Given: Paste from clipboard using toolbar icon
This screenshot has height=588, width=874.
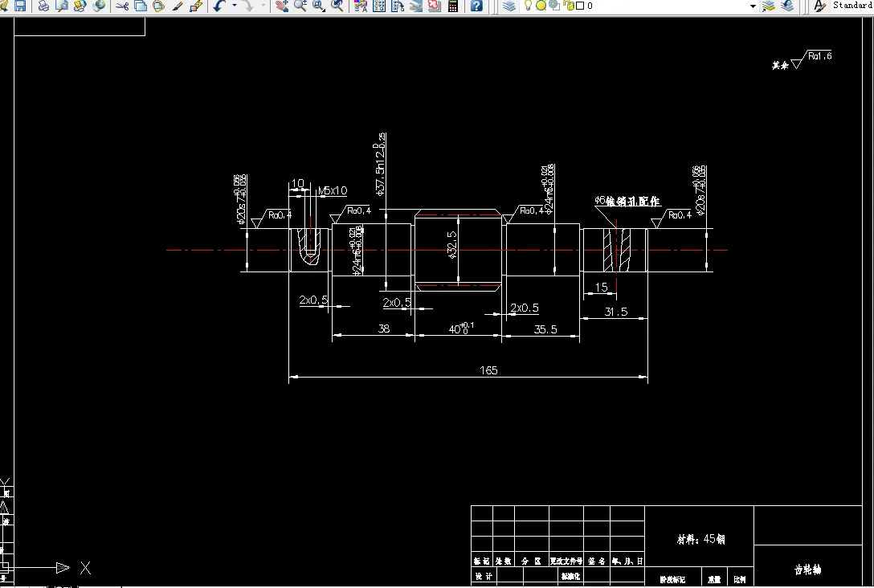Looking at the screenshot, I should tap(159, 6).
